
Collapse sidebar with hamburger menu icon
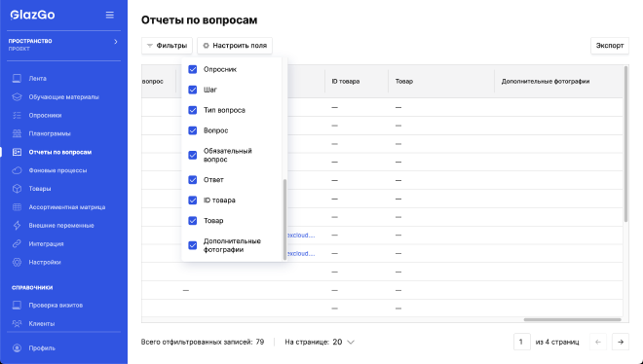[109, 15]
